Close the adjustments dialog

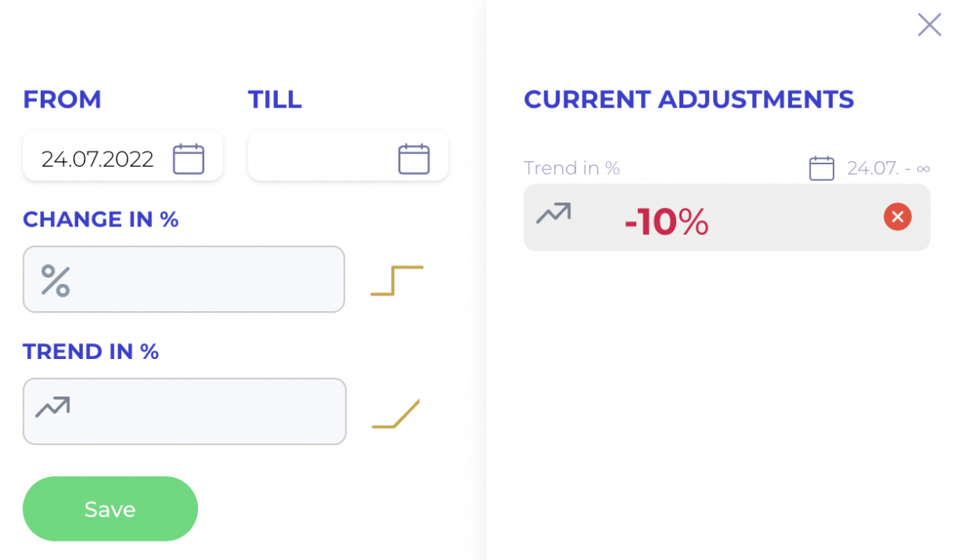pos(929,25)
